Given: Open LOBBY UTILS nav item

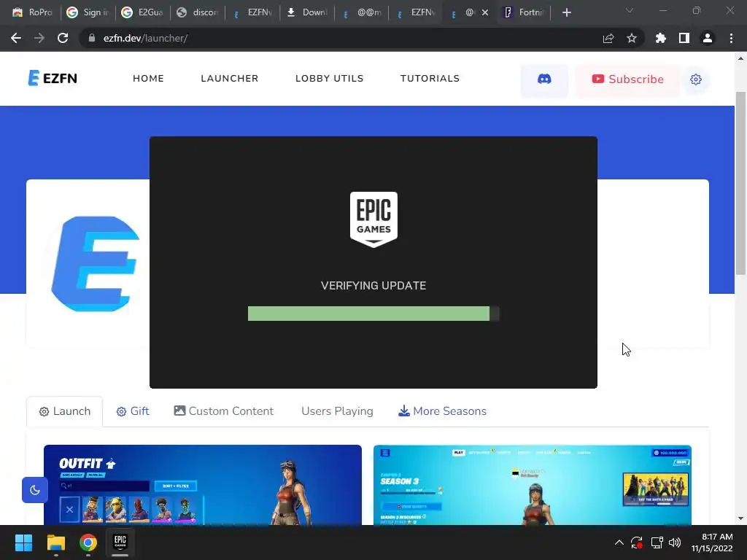Looking at the screenshot, I should point(329,79).
